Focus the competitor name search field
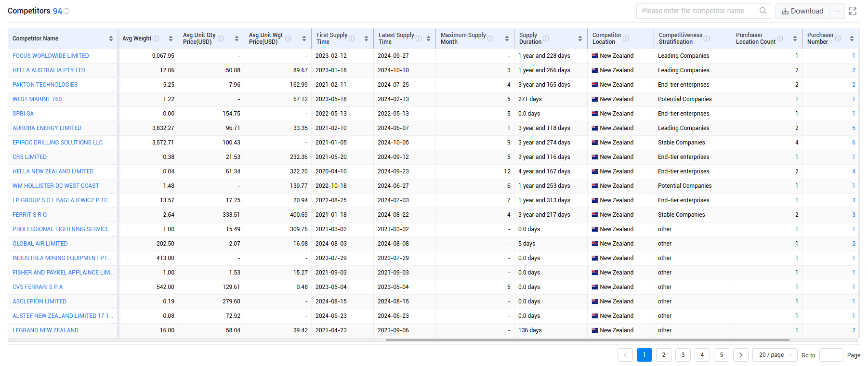 tap(697, 11)
